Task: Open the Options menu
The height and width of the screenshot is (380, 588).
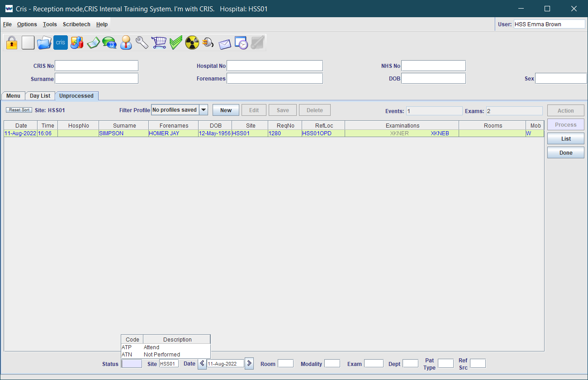Action: tap(27, 24)
